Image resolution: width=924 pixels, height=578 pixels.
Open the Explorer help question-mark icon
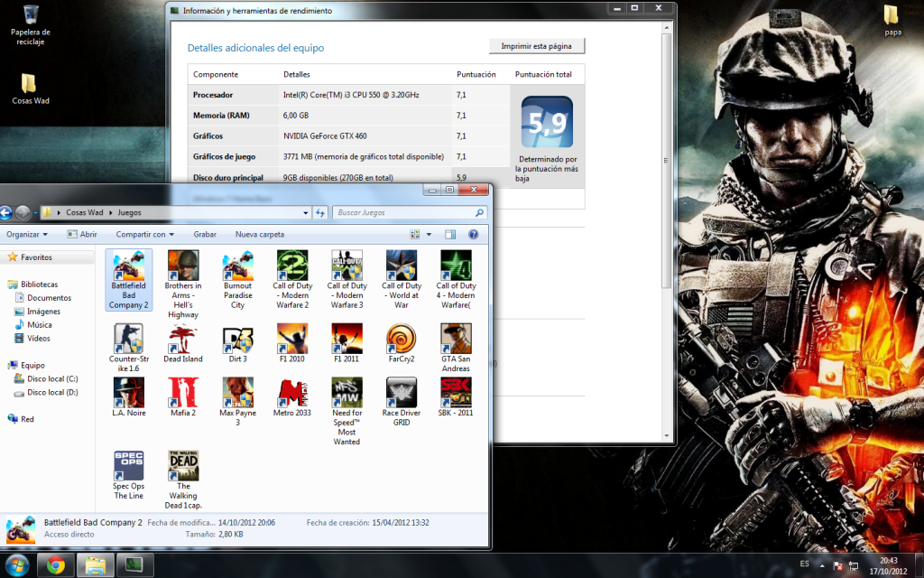[x=473, y=234]
